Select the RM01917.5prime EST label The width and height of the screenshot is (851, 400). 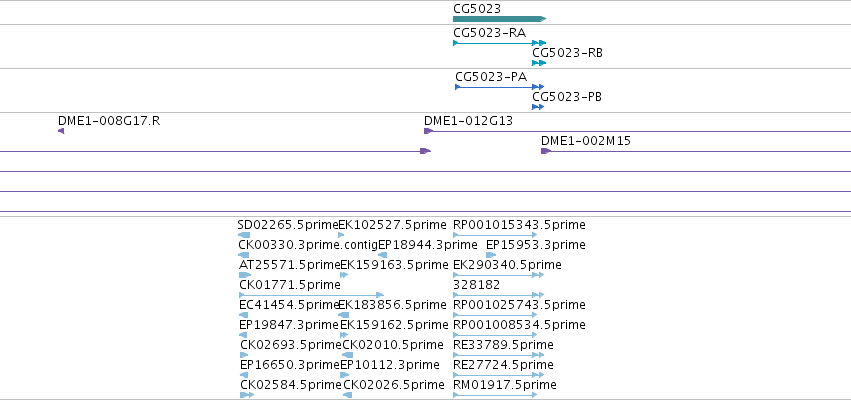(504, 384)
